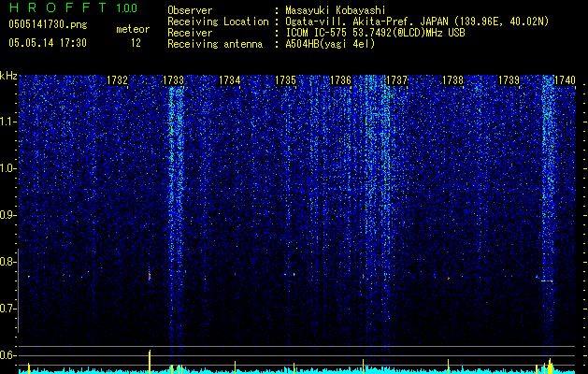
Task: Click the ICOM IC-575 receiver text
Action: click(375, 33)
